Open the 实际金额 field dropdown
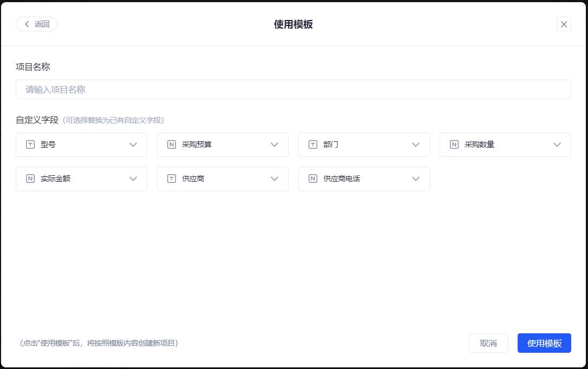Viewport: 588px width, 369px height. (133, 179)
